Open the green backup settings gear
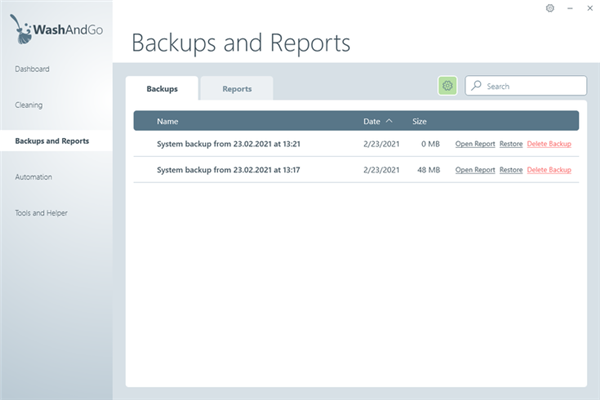The image size is (600, 400). [x=447, y=86]
